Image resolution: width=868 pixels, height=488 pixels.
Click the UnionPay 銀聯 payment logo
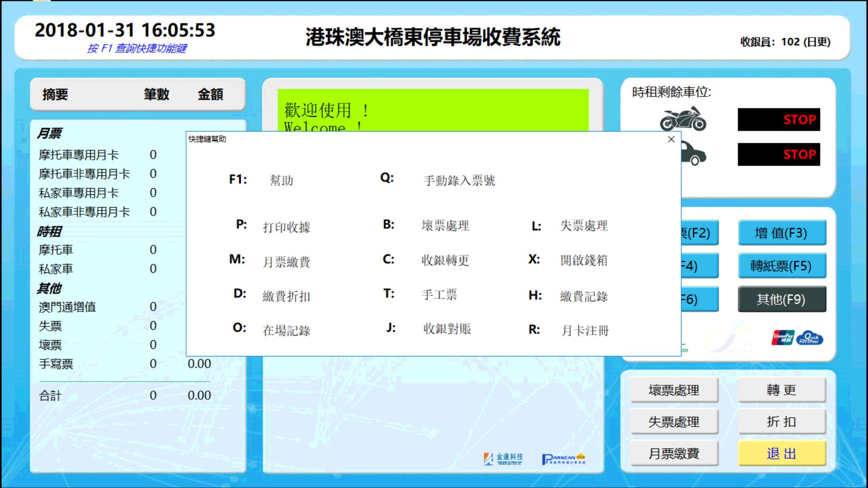tap(783, 337)
